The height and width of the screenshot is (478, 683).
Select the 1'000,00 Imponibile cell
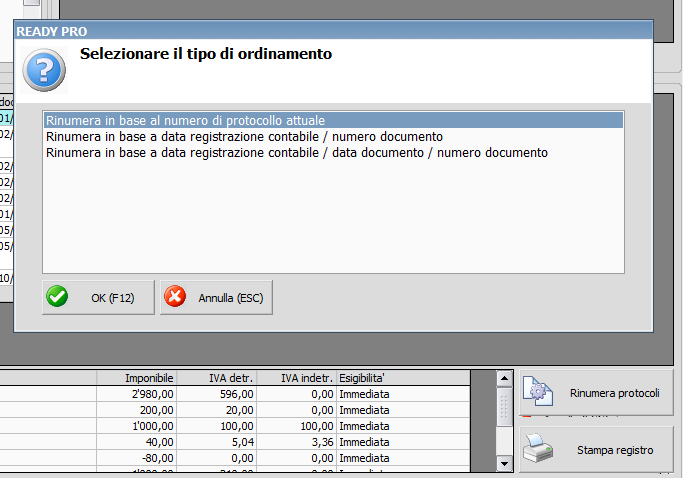pyautogui.click(x=137, y=426)
